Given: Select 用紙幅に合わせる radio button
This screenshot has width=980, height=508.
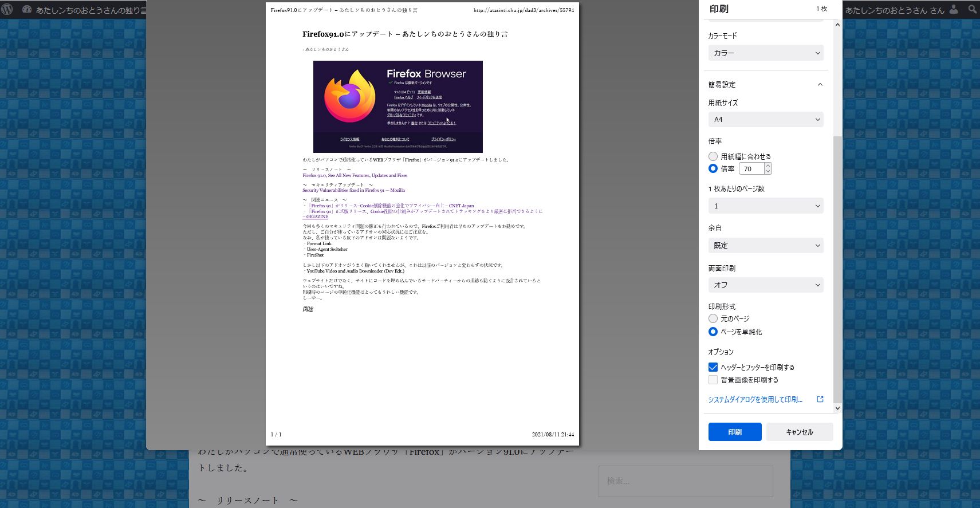Looking at the screenshot, I should 713,156.
